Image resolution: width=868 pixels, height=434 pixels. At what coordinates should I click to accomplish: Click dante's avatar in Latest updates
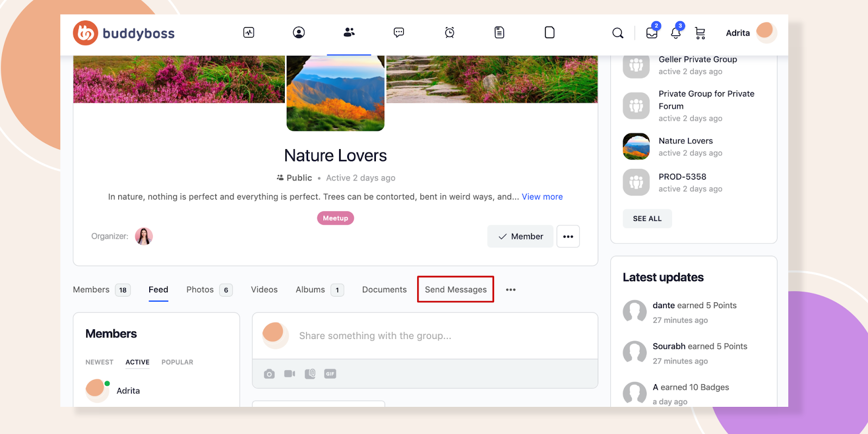pos(635,312)
